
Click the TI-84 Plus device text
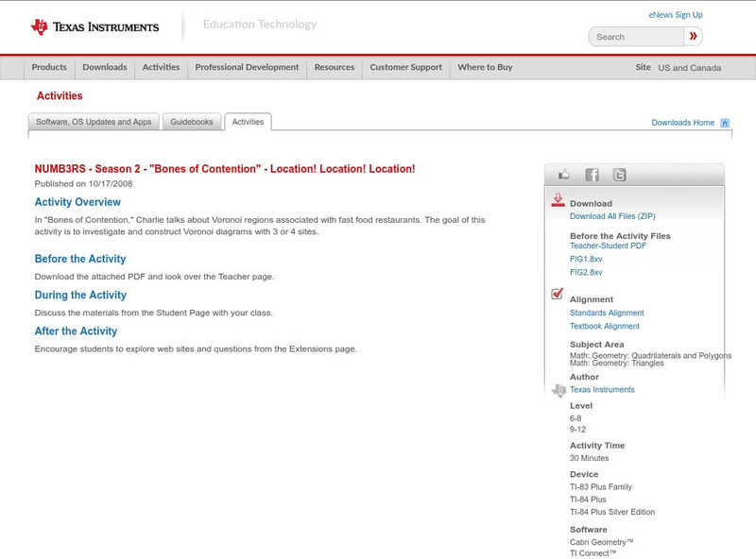[588, 500]
